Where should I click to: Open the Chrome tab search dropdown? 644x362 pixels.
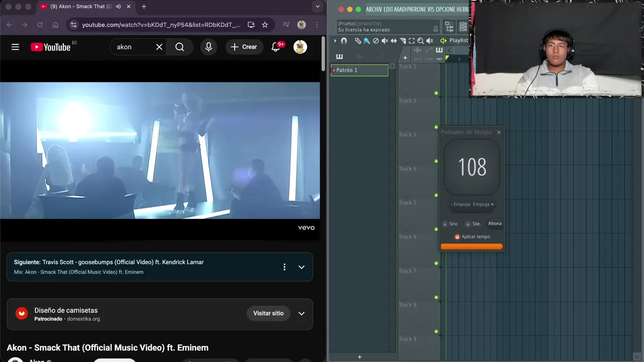click(317, 7)
